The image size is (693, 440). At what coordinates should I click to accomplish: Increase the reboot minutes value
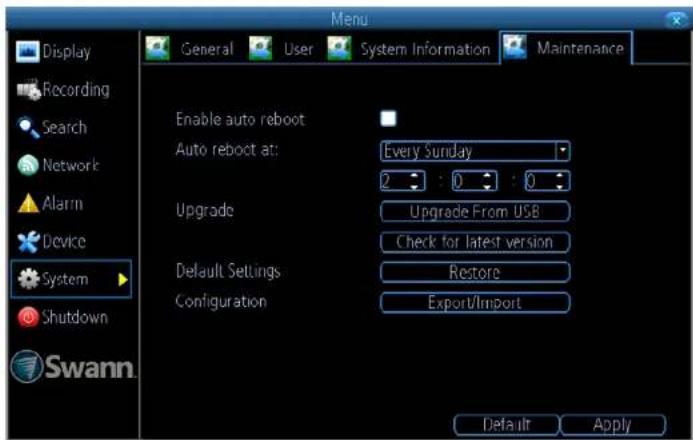coord(487,176)
